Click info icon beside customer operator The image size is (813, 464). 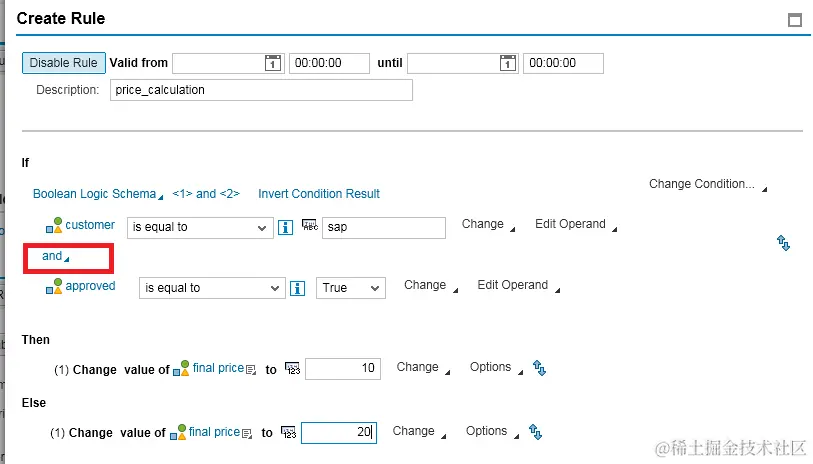(285, 227)
